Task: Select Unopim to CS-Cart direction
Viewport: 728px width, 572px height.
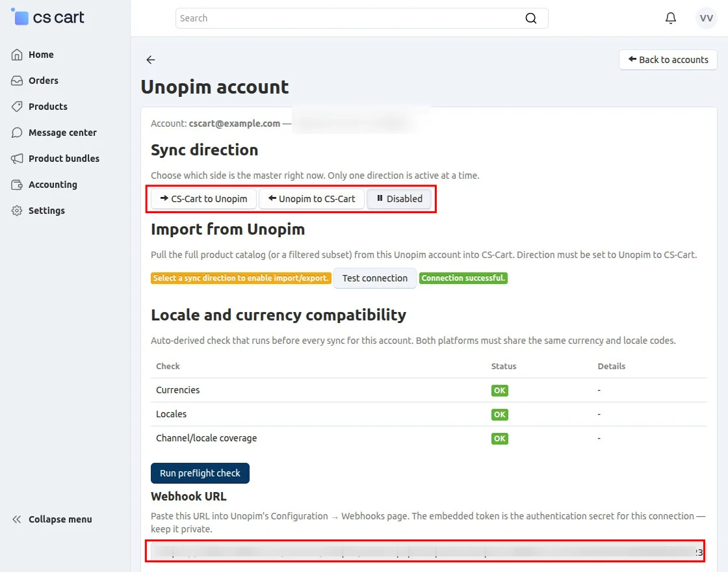Action: pos(311,199)
